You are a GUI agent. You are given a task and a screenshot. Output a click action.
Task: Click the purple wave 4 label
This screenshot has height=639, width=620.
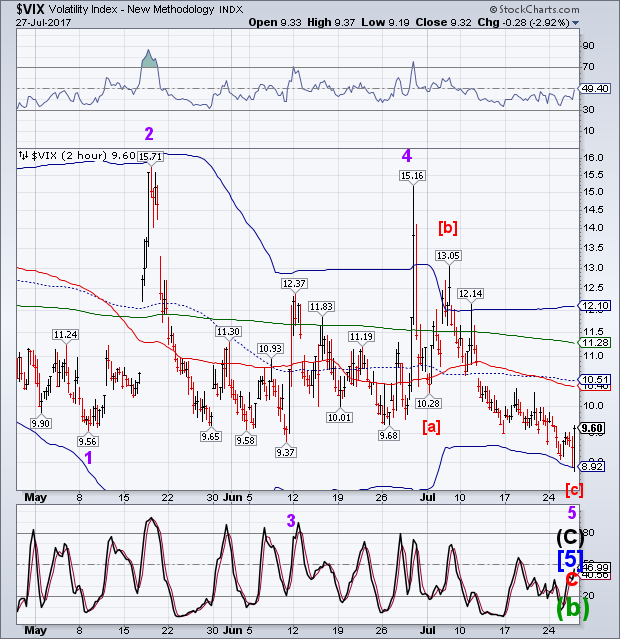coord(406,155)
